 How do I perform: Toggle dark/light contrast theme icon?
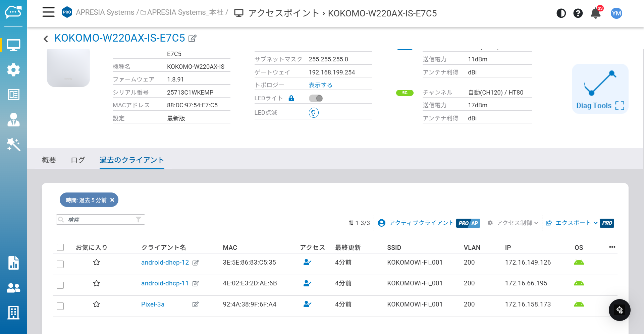pyautogui.click(x=561, y=13)
